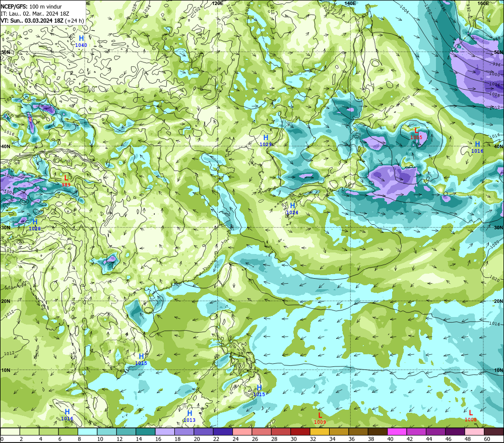504x443 pixels.
Task: Click the L 1008 low pressure marker
Action: coord(471,416)
